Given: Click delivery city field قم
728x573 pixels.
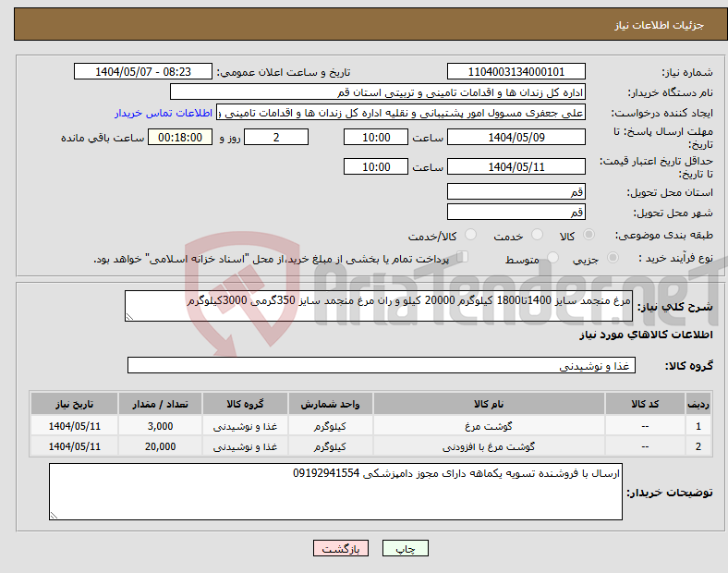Looking at the screenshot, I should click(x=516, y=213).
